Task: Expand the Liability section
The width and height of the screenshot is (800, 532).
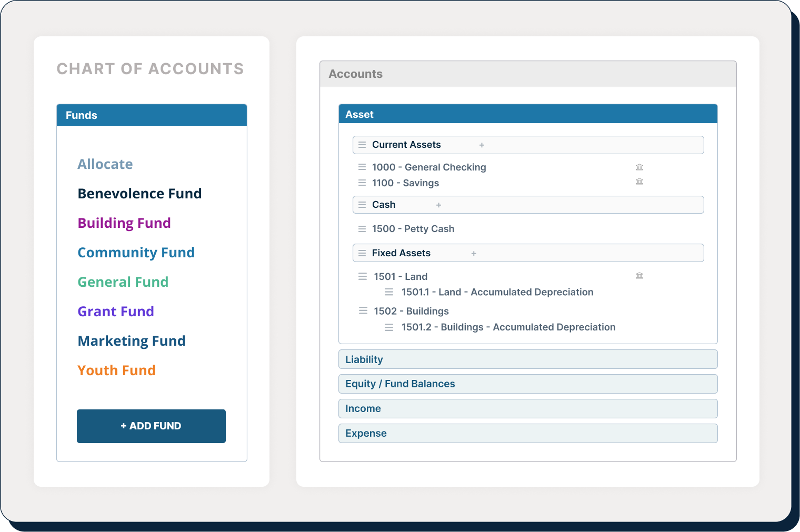Action: tap(528, 359)
